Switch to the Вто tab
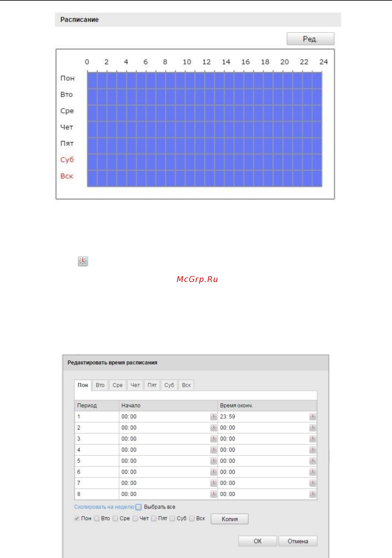 100,385
